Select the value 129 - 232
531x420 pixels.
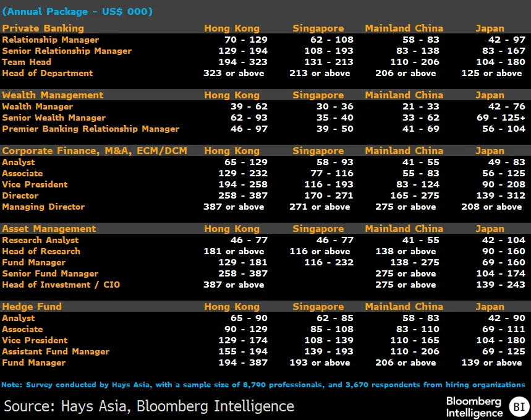(243, 173)
